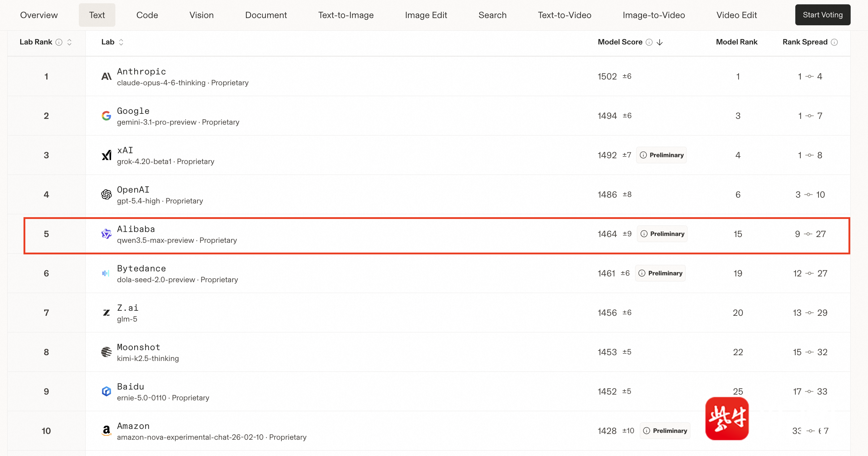Screen dimensions: 868x456
Task: Click the Preliminary badge for xAI
Action: (x=661, y=155)
